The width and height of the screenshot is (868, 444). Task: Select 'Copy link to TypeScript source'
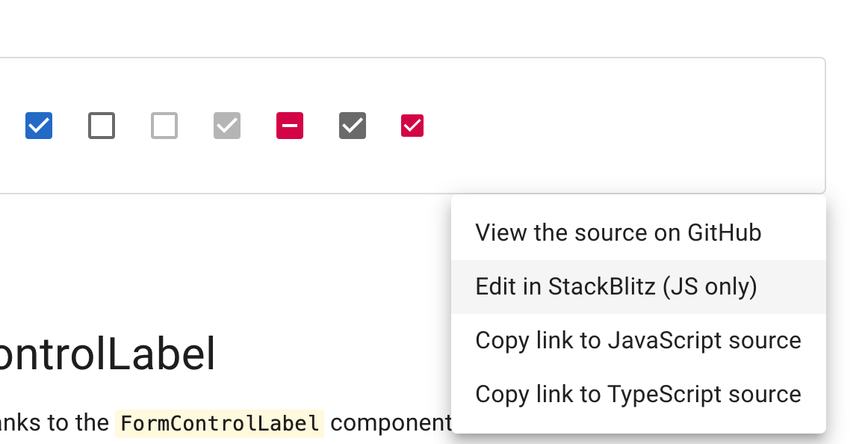coord(638,394)
